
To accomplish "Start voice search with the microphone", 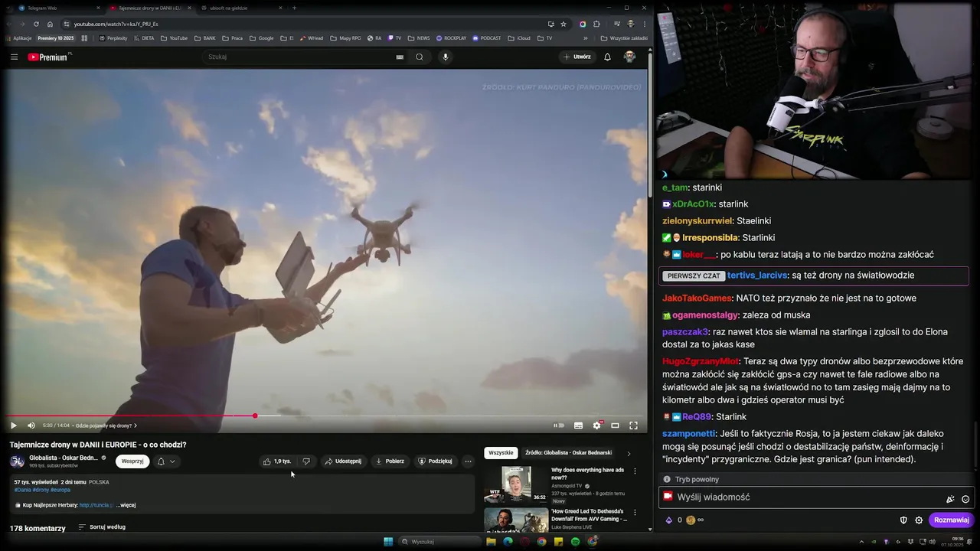I will pos(445,57).
